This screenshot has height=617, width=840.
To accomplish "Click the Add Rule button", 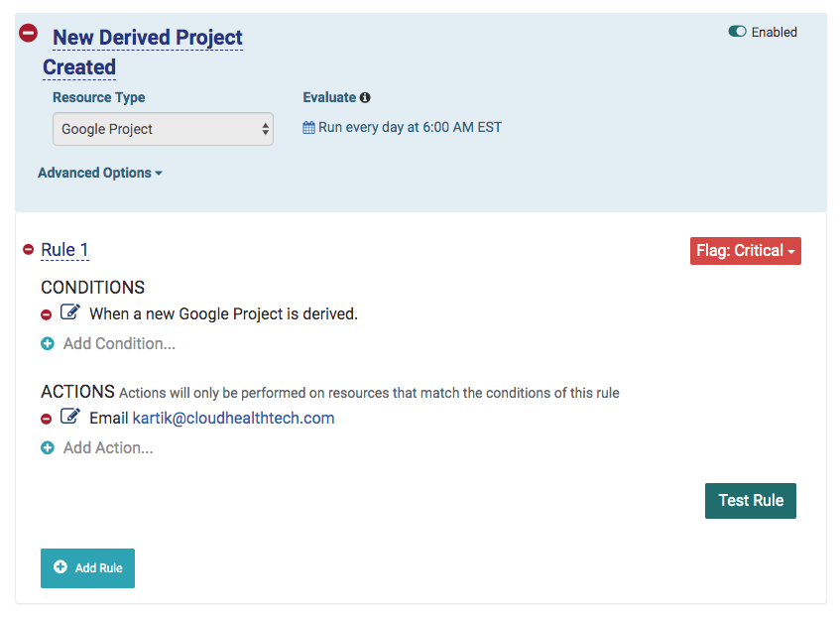I will [x=87, y=567].
